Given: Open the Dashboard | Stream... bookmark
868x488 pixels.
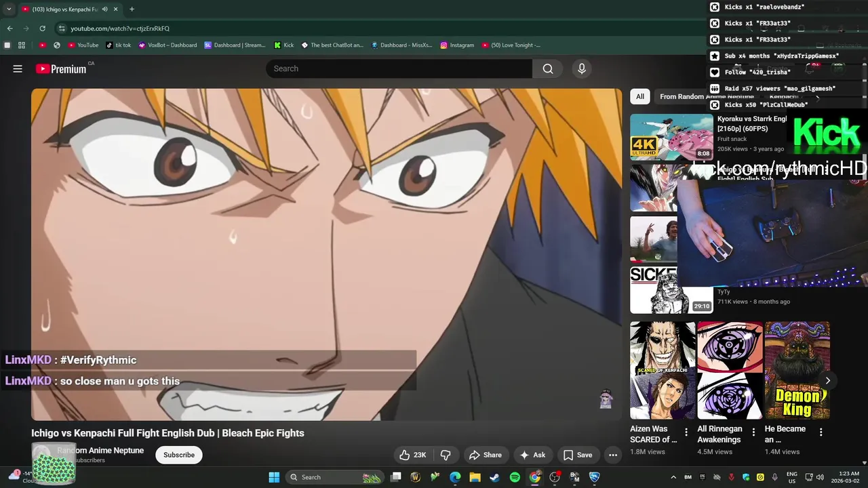Looking at the screenshot, I should (235, 45).
